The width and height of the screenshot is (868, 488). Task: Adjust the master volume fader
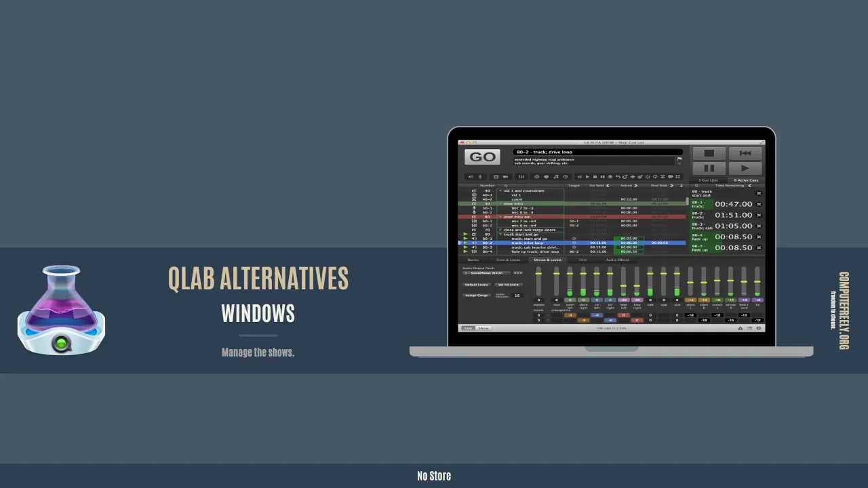tap(538, 274)
